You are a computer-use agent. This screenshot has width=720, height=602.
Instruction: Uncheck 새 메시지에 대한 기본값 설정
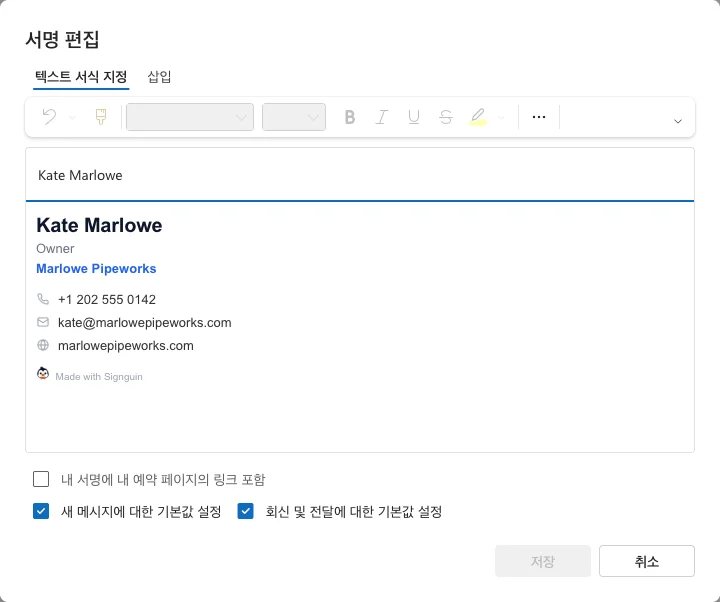click(41, 511)
